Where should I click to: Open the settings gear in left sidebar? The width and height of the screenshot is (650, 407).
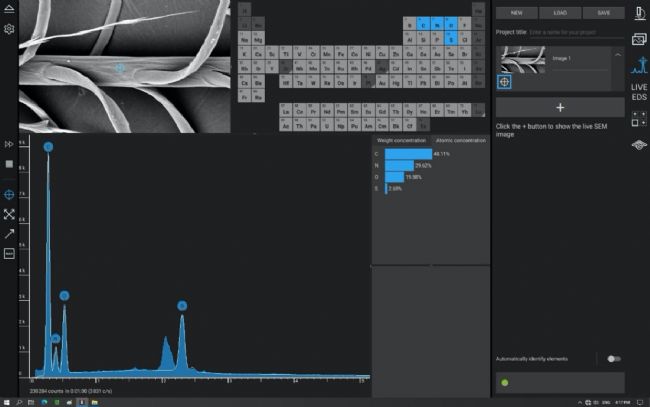[x=9, y=29]
